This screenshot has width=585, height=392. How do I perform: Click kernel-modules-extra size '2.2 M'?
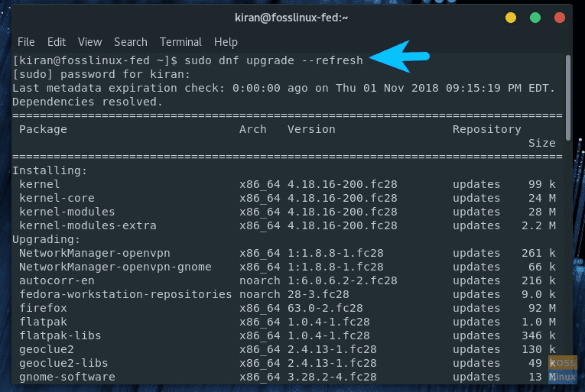pos(538,225)
